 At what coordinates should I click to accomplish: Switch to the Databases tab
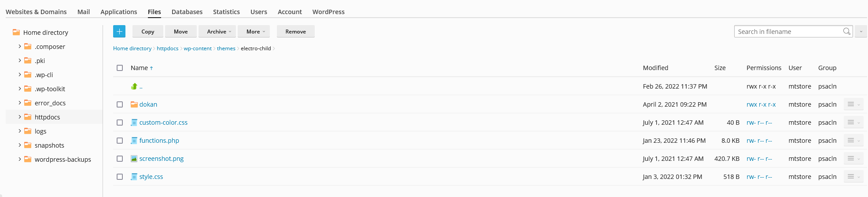coord(187,12)
